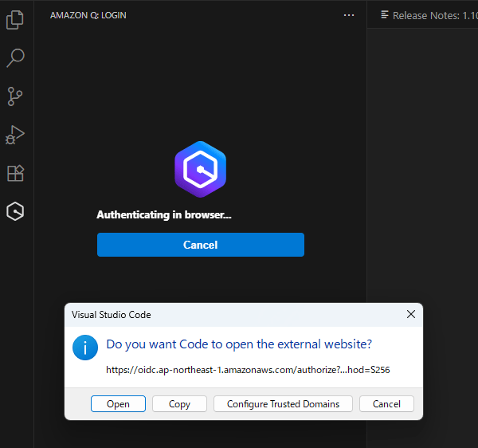Click Open to launch external website
The image size is (478, 448).
pos(118,404)
